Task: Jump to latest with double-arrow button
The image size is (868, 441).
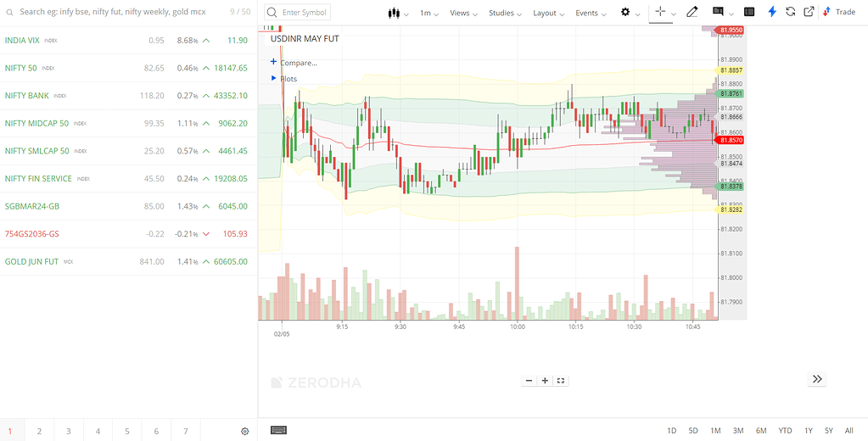Action: pos(817,379)
